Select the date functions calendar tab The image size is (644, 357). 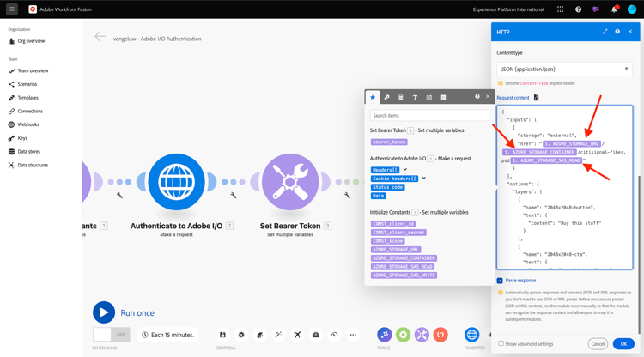coord(429,97)
